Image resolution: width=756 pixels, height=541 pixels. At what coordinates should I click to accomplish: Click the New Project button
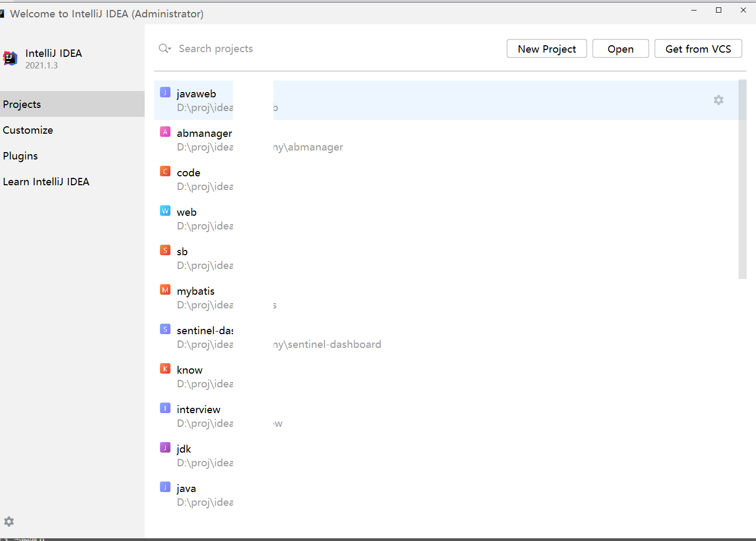[547, 48]
